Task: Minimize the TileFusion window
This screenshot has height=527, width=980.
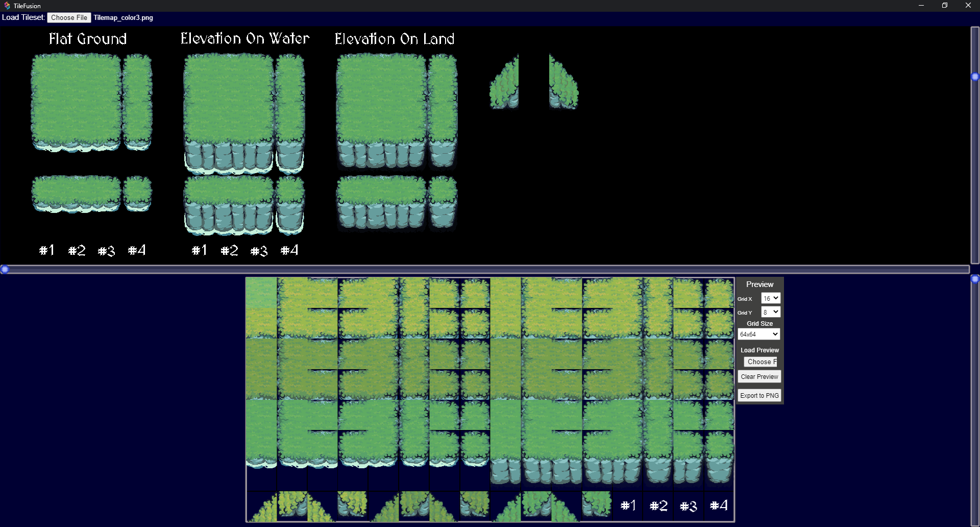Action: [x=921, y=6]
